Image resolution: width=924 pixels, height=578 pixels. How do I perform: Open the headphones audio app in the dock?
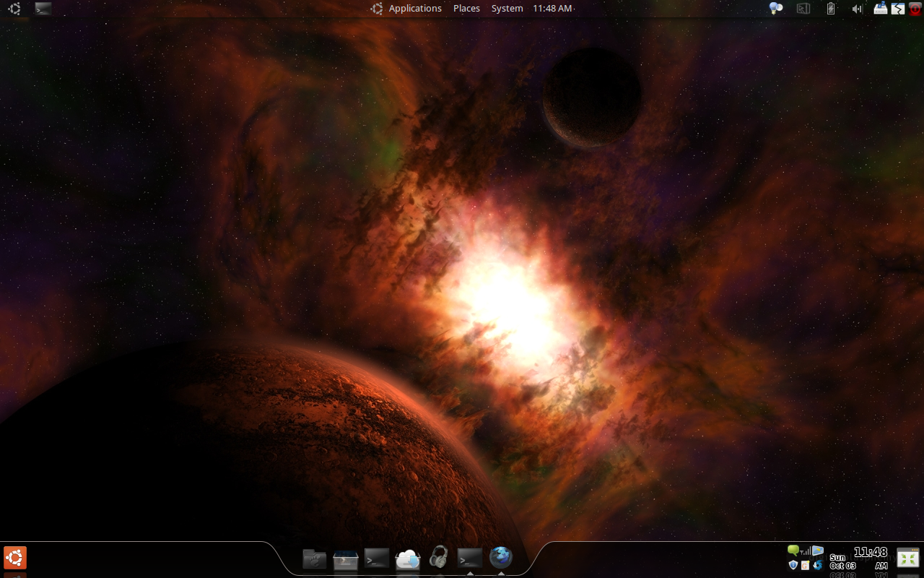click(438, 557)
